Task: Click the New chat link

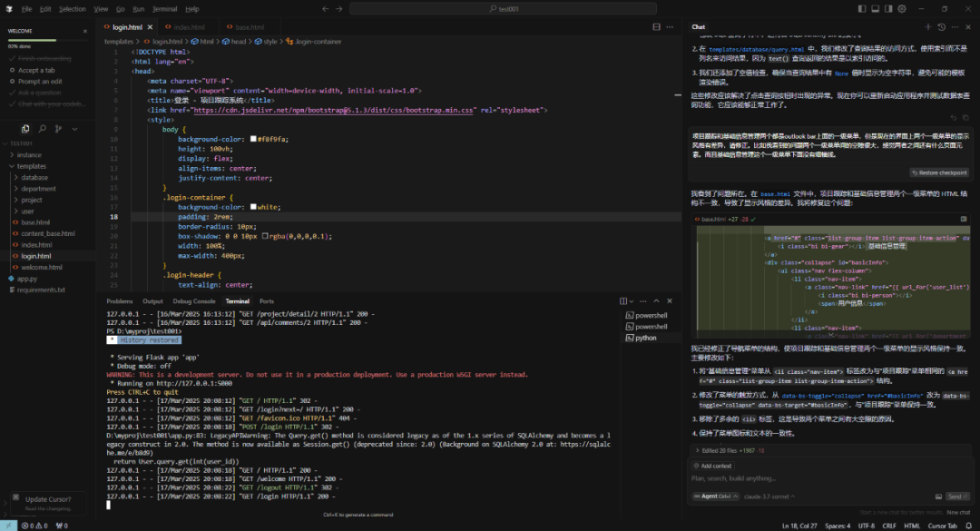Action: [x=958, y=512]
